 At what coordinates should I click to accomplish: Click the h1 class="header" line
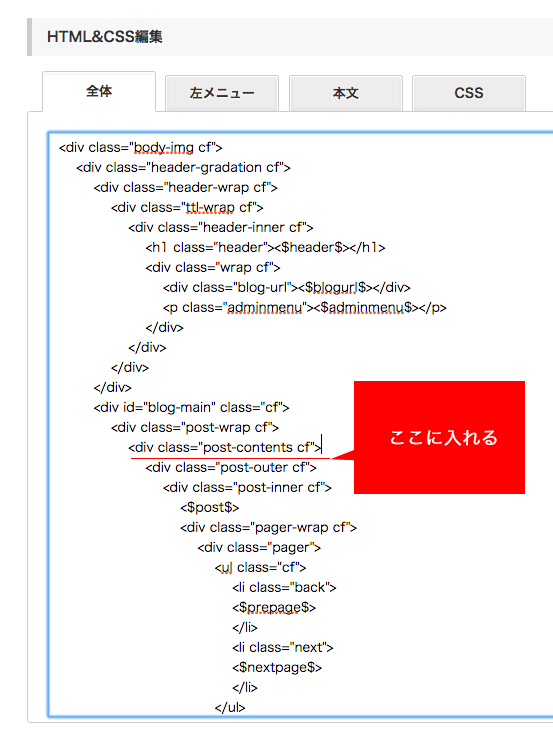point(265,247)
